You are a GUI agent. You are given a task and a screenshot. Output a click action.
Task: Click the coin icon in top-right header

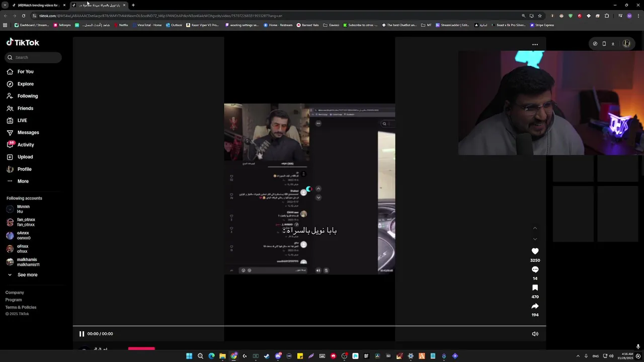coord(595,44)
